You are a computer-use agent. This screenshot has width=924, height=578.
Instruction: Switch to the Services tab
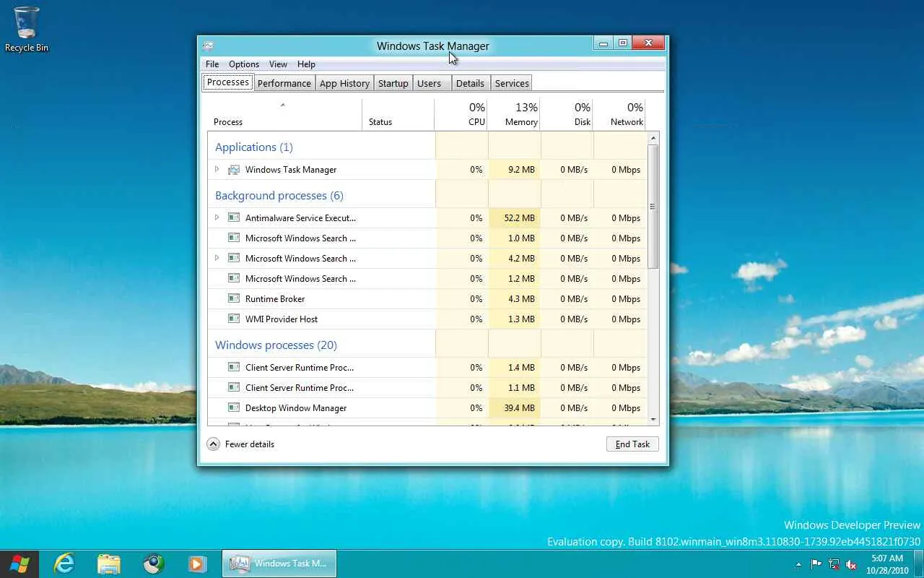pos(512,83)
